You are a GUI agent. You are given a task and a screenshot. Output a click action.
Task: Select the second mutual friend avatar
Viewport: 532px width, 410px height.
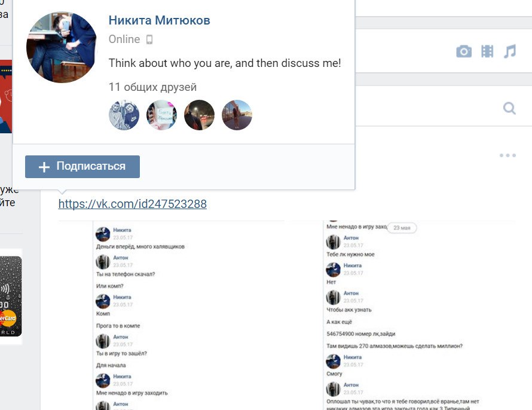[161, 115]
